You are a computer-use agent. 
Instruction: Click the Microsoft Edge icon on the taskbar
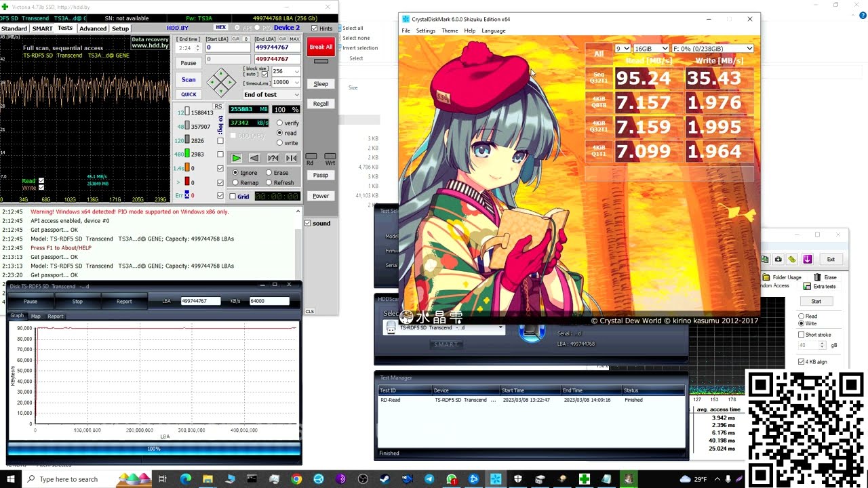[185, 479]
